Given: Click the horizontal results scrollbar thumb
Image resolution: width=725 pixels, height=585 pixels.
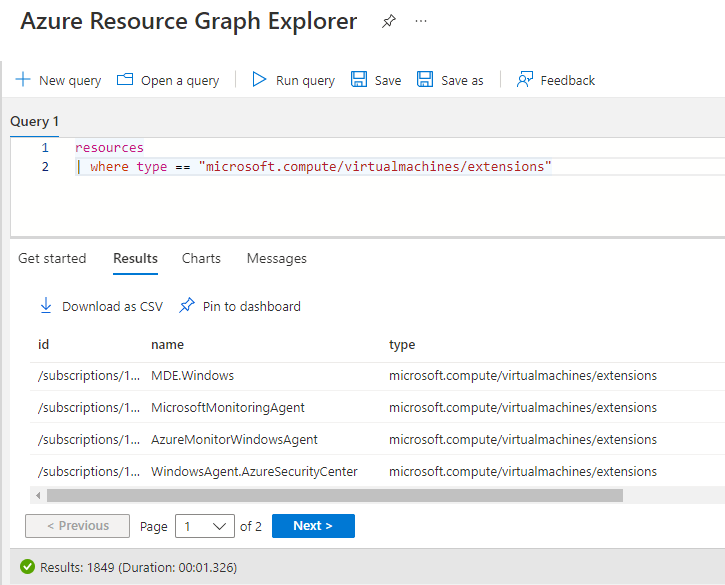Looking at the screenshot, I should [x=335, y=496].
